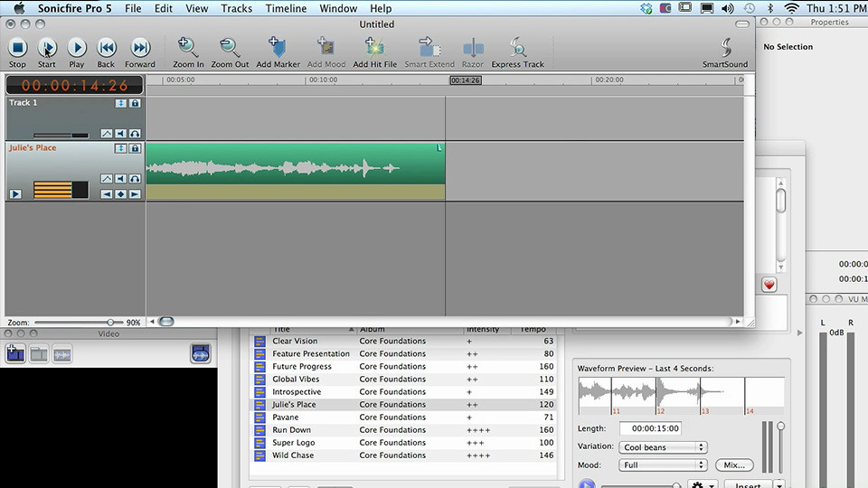868x488 pixels.
Task: Click the Add Hit File icon
Action: tap(374, 48)
